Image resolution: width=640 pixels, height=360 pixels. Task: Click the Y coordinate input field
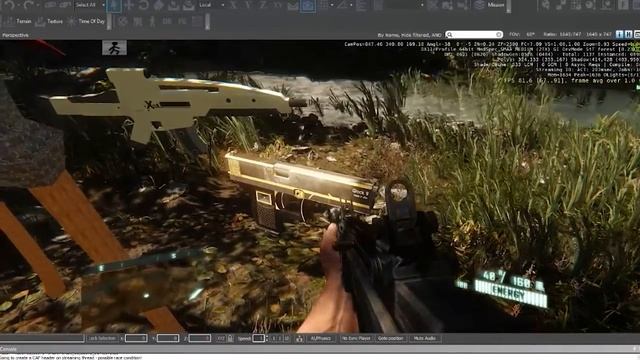pyautogui.click(x=168, y=338)
